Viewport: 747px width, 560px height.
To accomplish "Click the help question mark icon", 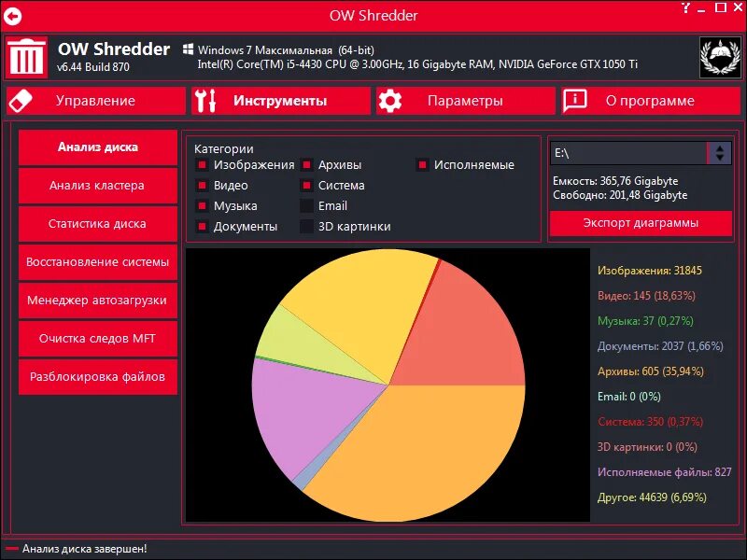I will (x=685, y=7).
